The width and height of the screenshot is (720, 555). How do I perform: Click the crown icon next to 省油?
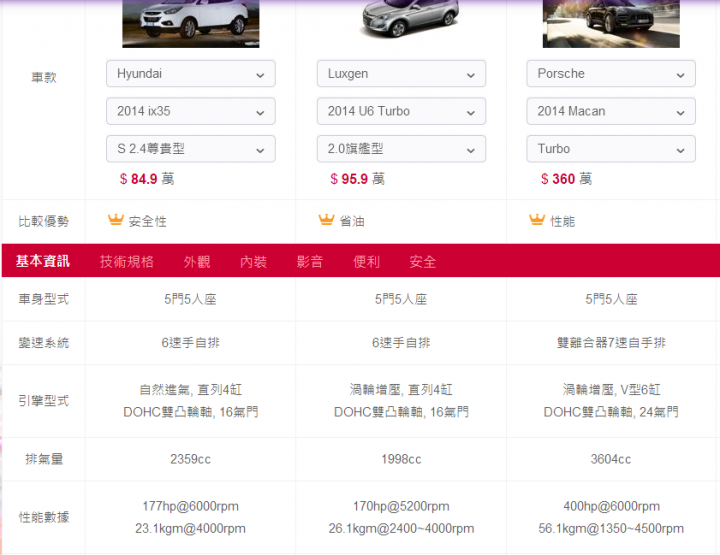click(x=326, y=220)
